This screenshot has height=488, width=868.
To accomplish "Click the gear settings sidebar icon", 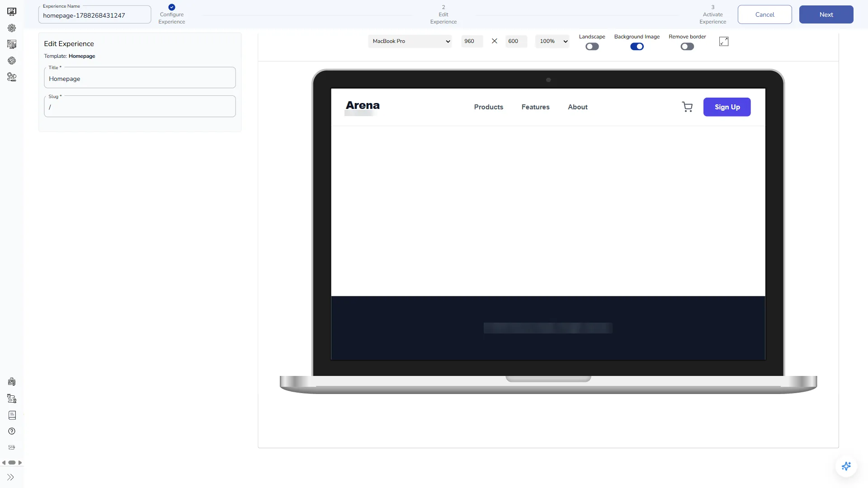I will 12,28.
